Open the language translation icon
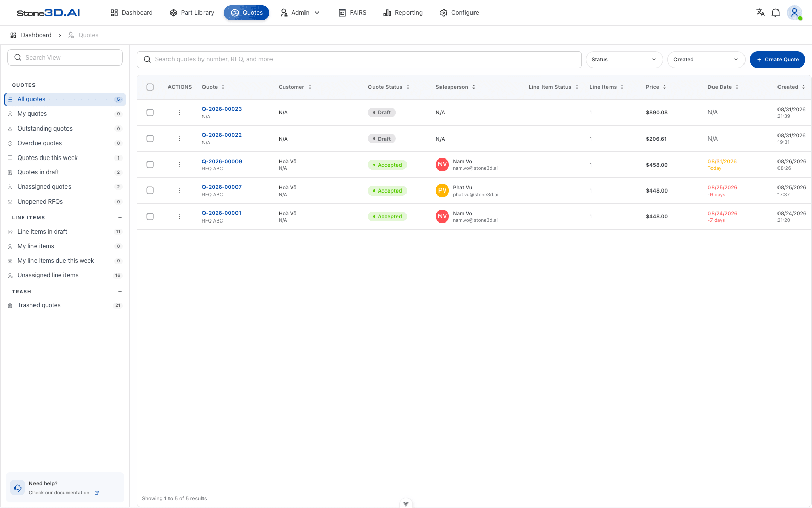 click(x=760, y=13)
